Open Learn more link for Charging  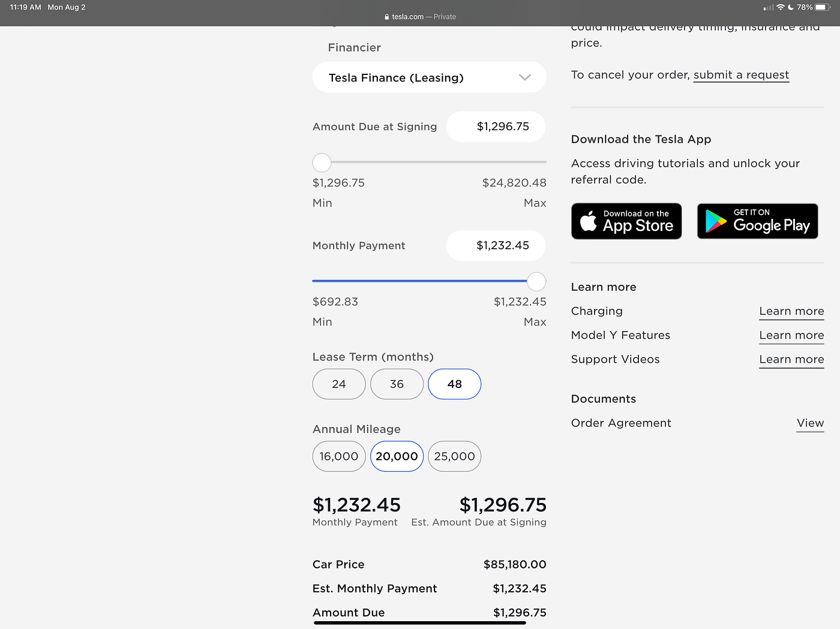[x=791, y=311]
